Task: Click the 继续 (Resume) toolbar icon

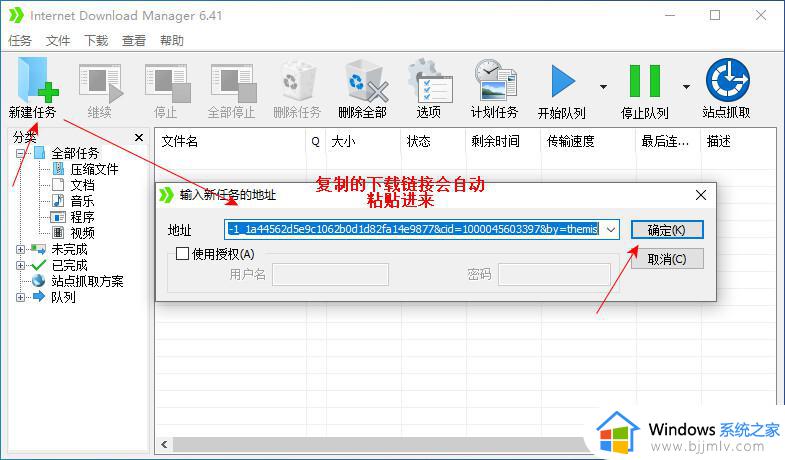Action: (101, 83)
